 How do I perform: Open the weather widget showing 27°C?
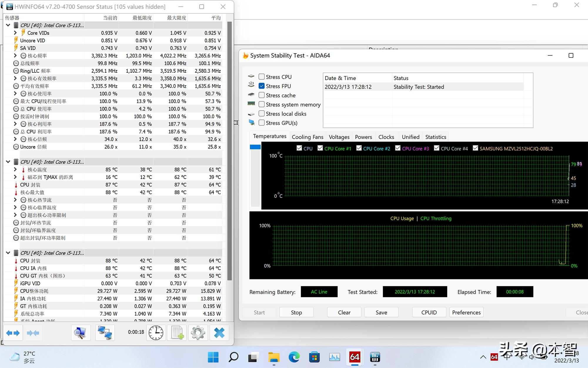click(22, 357)
